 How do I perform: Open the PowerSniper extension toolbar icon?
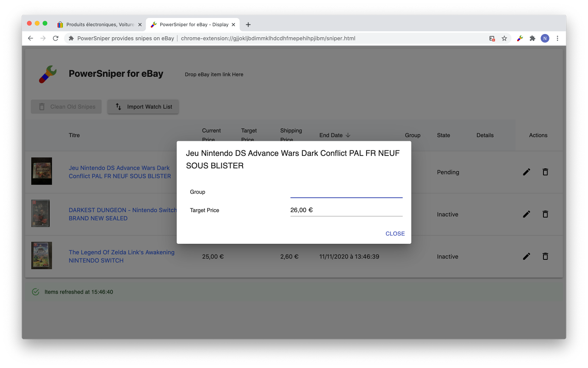pos(520,38)
